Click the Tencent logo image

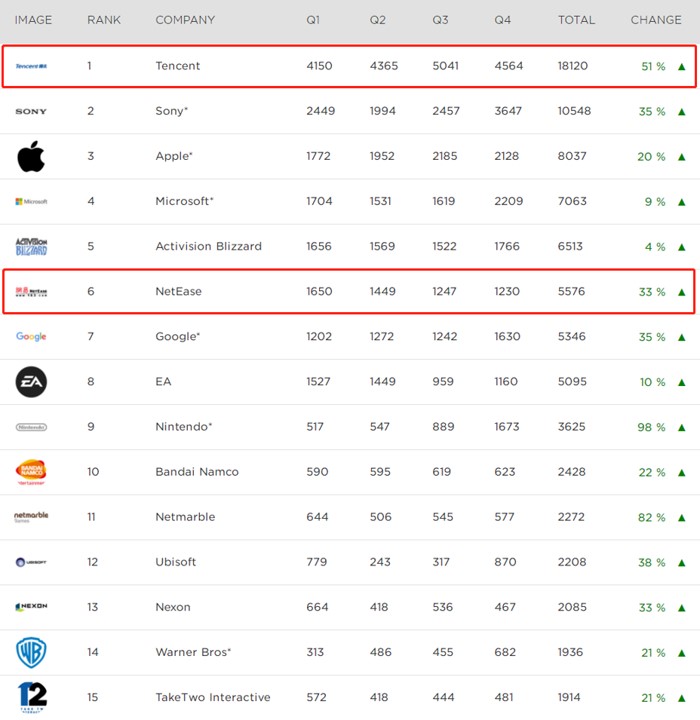(31, 66)
